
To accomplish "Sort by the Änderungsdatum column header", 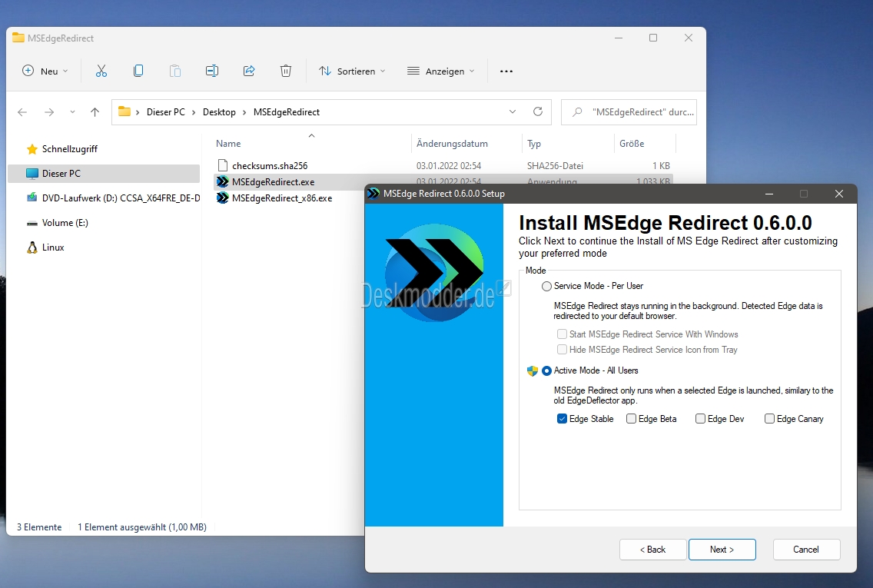I will pos(452,144).
